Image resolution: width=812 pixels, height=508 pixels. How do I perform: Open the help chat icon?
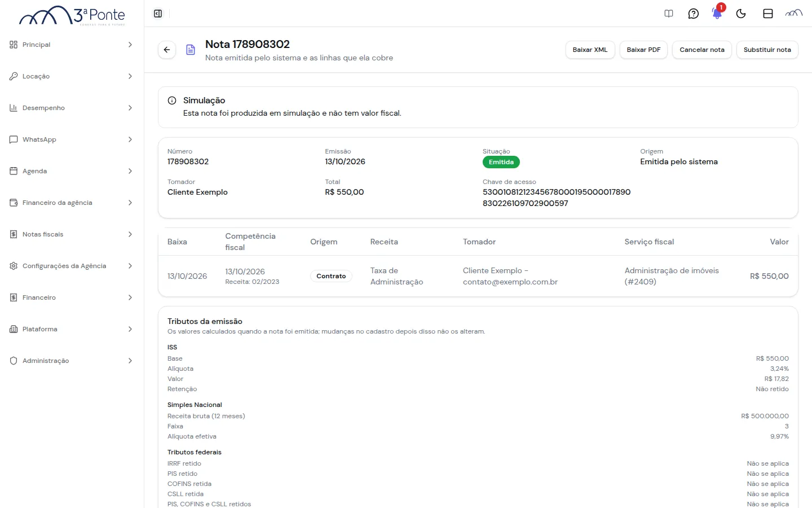click(x=694, y=14)
